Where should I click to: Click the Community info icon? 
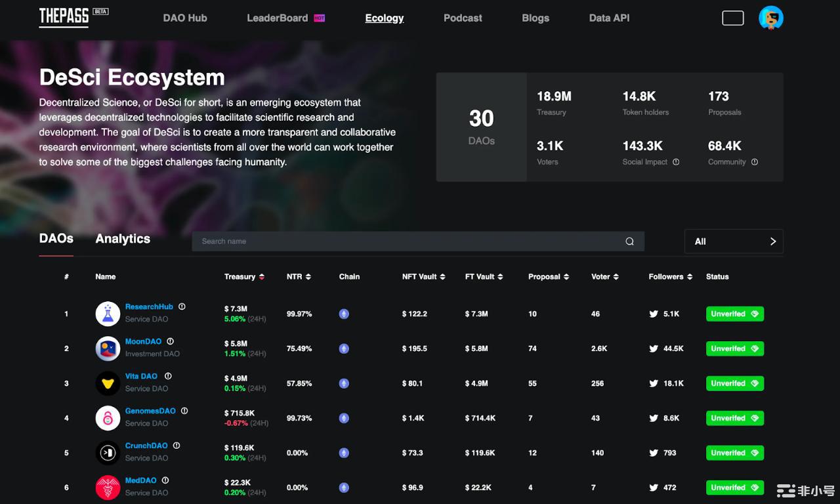[755, 162]
